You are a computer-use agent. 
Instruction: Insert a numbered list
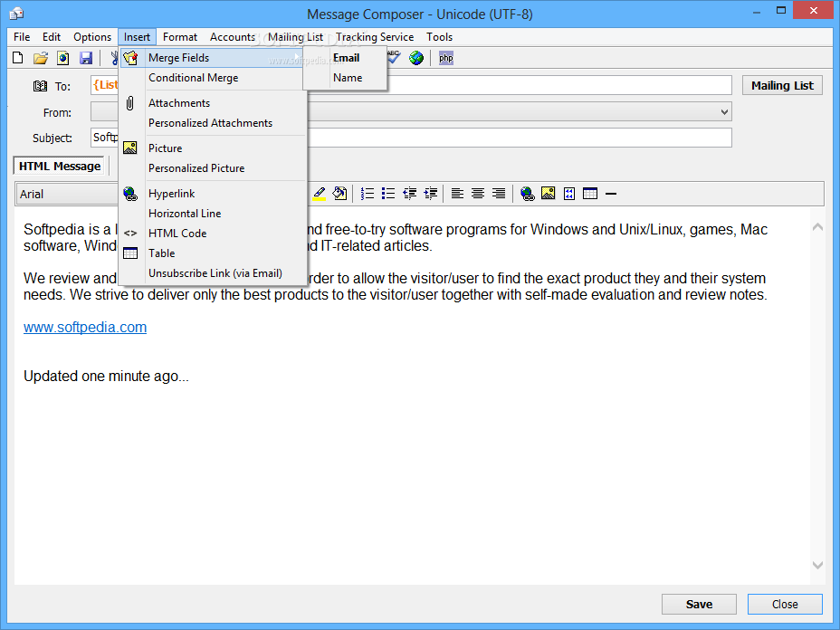pos(367,194)
